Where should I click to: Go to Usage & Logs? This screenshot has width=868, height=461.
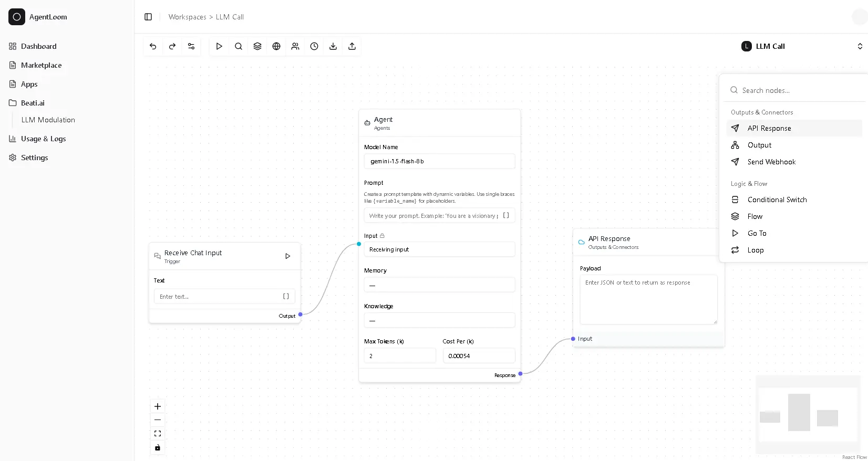pos(43,139)
